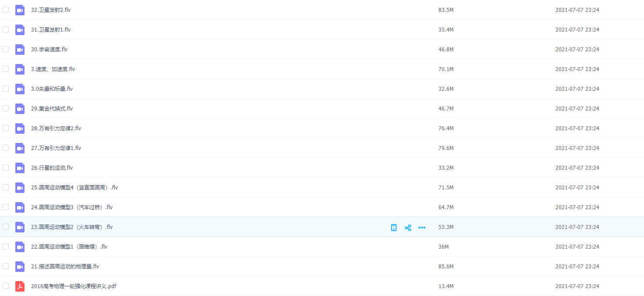Screen dimensions: 644x296
Task: Select the checkbox for 3.速度、加速度.flv
Action: point(6,69)
